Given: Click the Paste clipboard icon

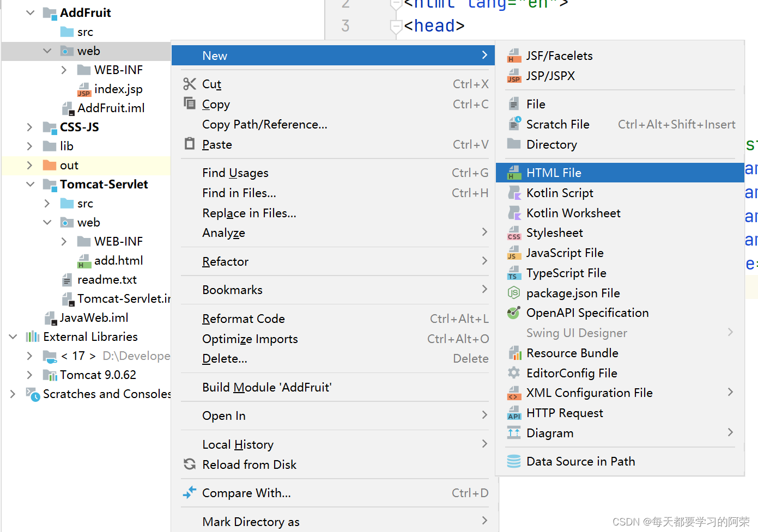Looking at the screenshot, I should point(190,144).
